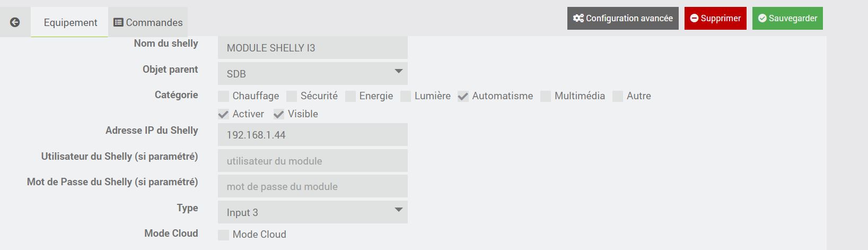Open the Commandes tab
868x250 pixels.
148,22
